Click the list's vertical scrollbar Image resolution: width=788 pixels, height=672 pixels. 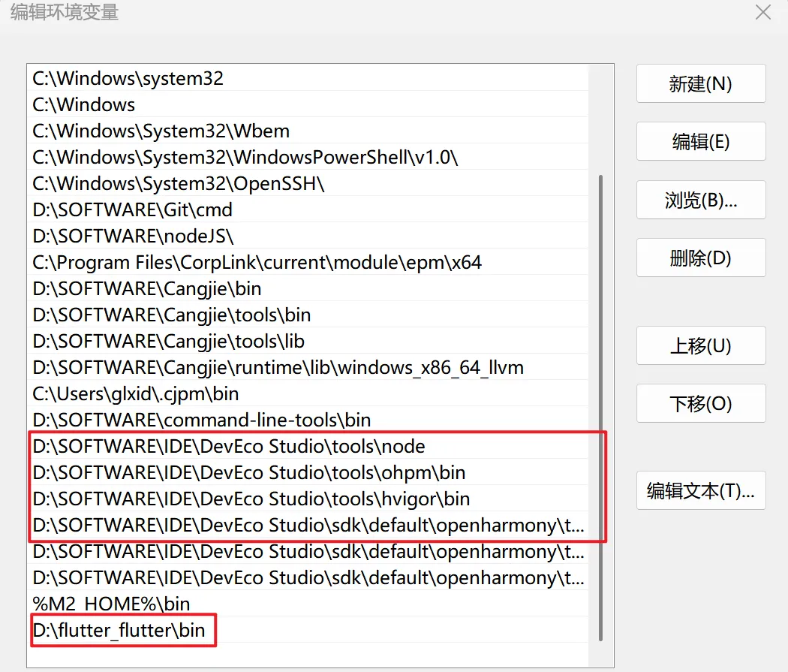click(600, 408)
